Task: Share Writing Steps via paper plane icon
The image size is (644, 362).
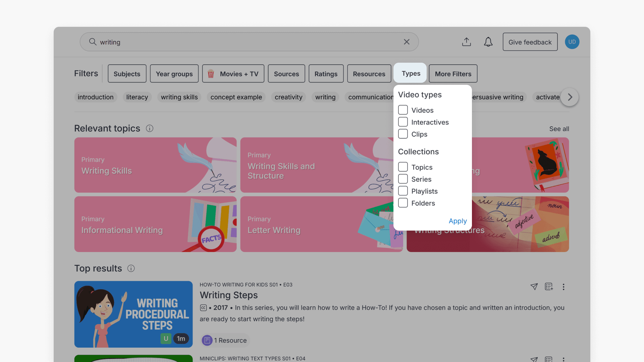Action: tap(534, 287)
